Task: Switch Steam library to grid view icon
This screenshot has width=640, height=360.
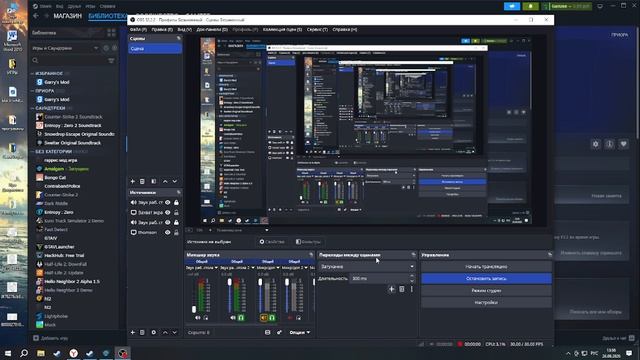Action: click(x=111, y=33)
